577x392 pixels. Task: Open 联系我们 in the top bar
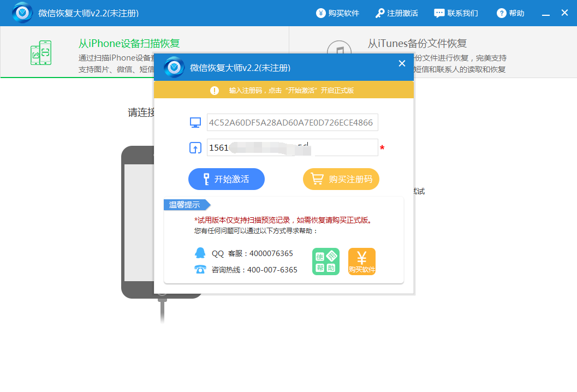click(456, 13)
